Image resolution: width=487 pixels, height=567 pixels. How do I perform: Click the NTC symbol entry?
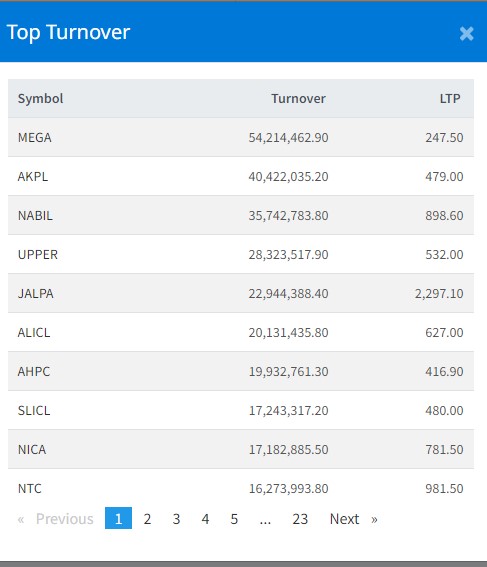point(30,489)
